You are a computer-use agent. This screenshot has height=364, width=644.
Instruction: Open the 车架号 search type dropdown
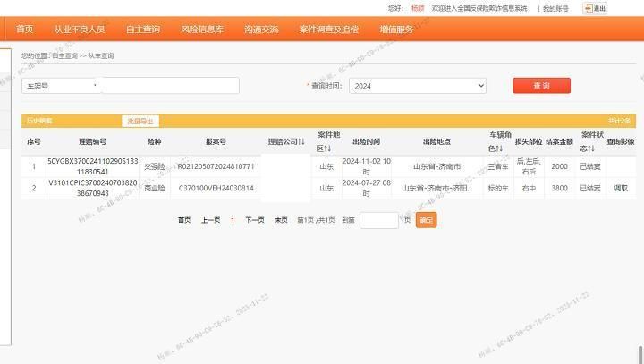[x=62, y=86]
